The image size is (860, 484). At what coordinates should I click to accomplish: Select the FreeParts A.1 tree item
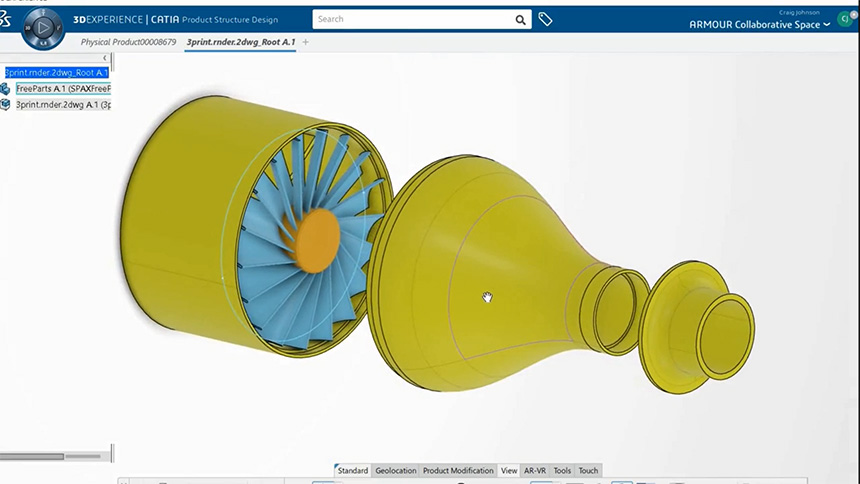64,88
